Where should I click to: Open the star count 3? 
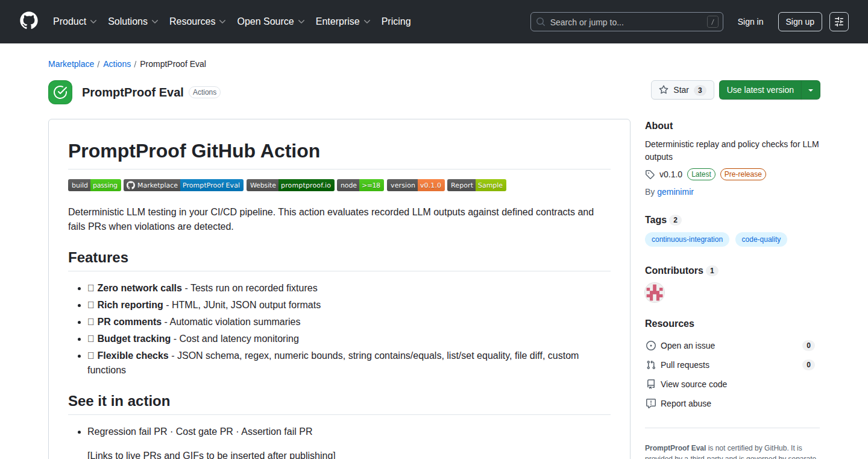click(x=699, y=90)
